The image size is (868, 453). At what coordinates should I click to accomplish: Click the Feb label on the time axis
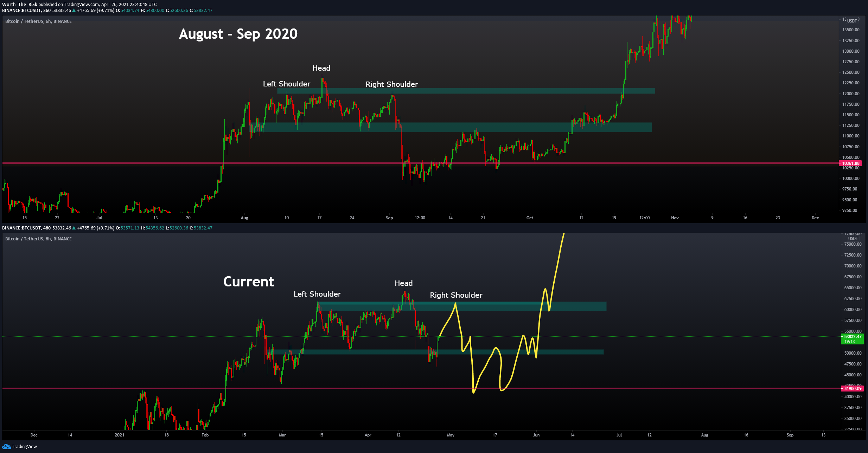tap(205, 435)
